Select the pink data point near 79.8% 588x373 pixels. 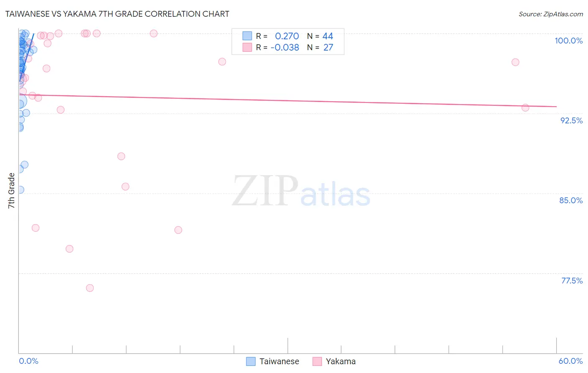click(69, 249)
